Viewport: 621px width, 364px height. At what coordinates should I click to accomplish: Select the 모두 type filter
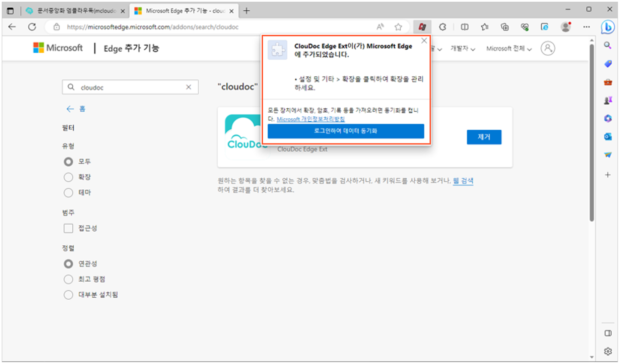[68, 162]
